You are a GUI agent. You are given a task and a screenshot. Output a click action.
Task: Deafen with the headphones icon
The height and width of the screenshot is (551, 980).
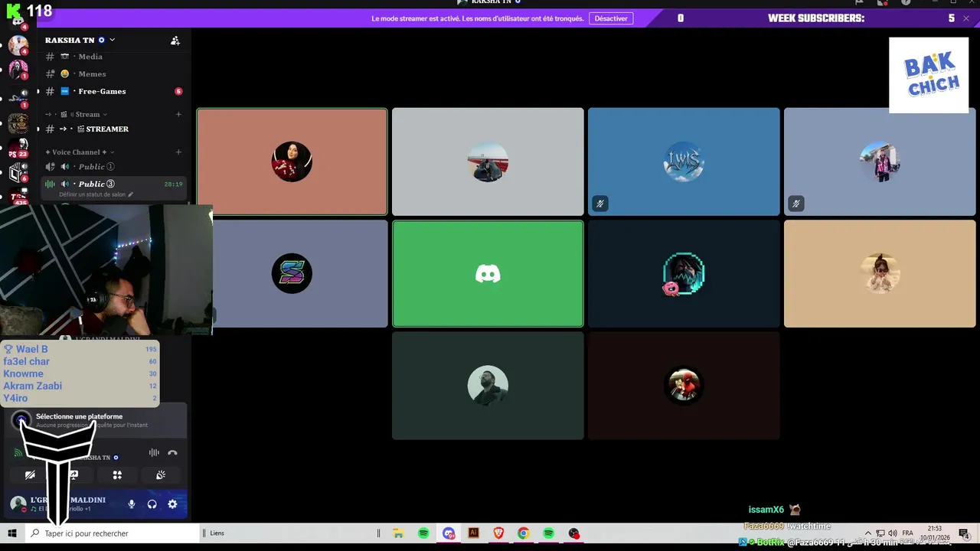[x=152, y=504]
